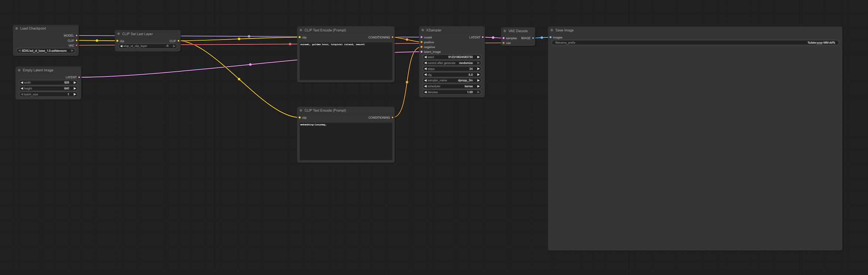Click the filename_prefix field in Save Image
This screenshot has width=868, height=275.
point(694,43)
